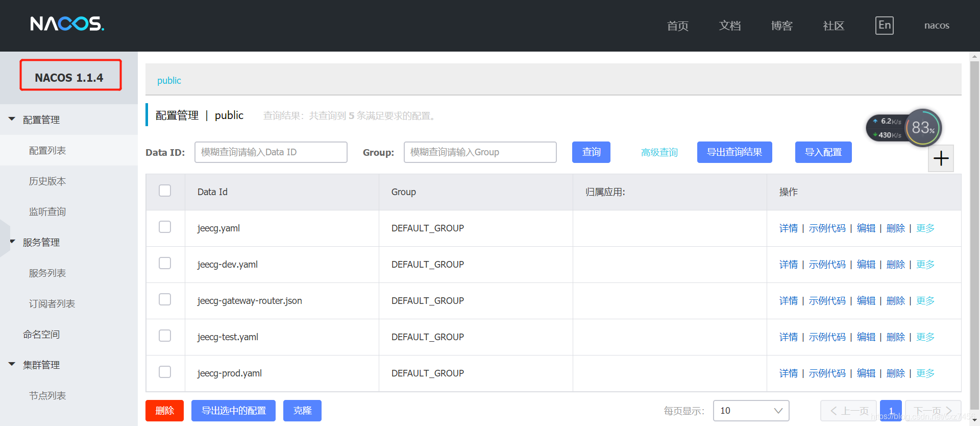Click the blue 查询 button
The height and width of the screenshot is (426, 980).
pyautogui.click(x=591, y=152)
